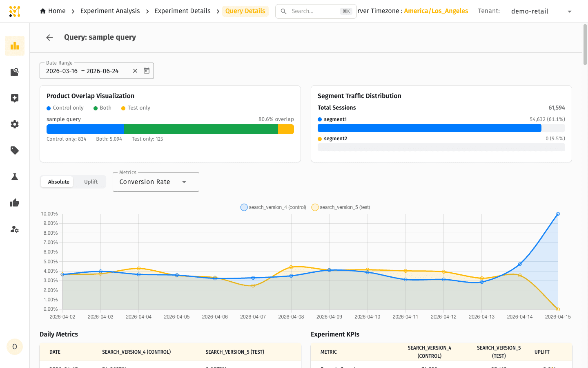The height and width of the screenshot is (368, 588).
Task: Click DATE column header in Daily Metrics
Action: (x=55, y=352)
